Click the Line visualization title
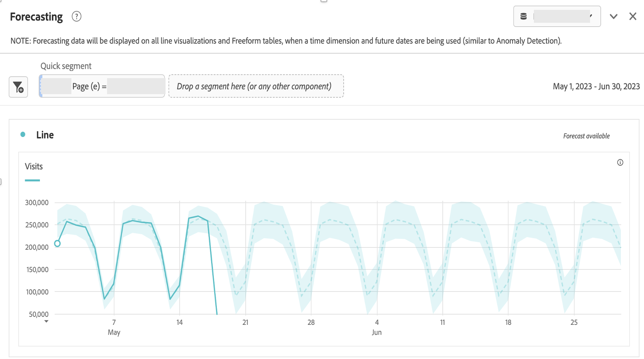This screenshot has width=644, height=359. (x=45, y=135)
